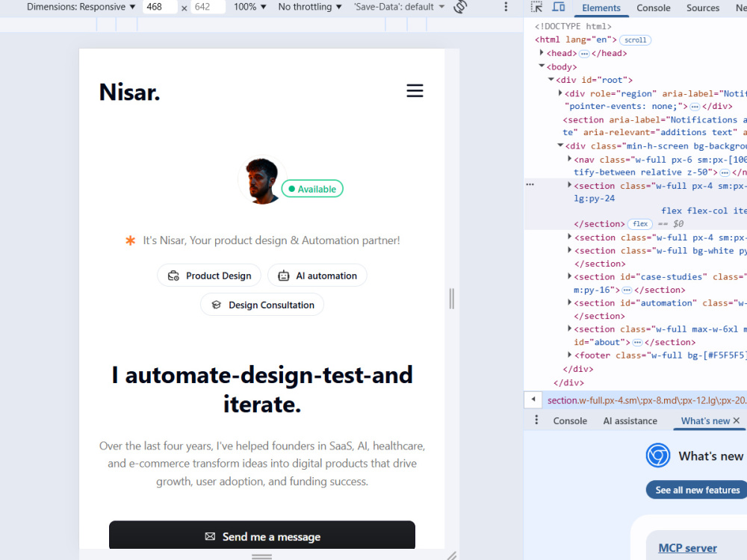747x560 pixels.
Task: Click the section breadcrumb in the path bar
Action: pyautogui.click(x=647, y=400)
